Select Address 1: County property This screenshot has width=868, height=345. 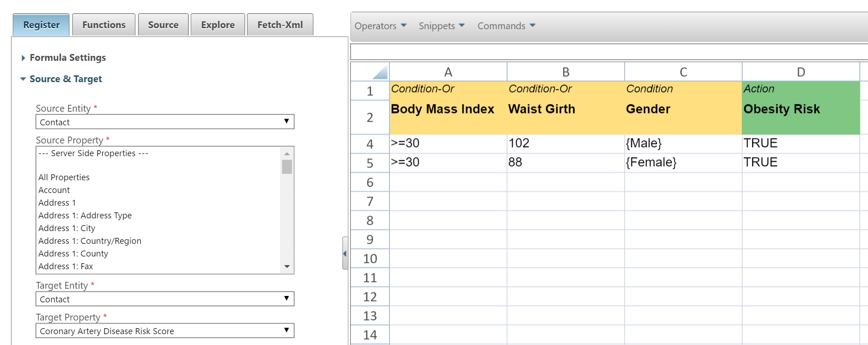click(158, 254)
